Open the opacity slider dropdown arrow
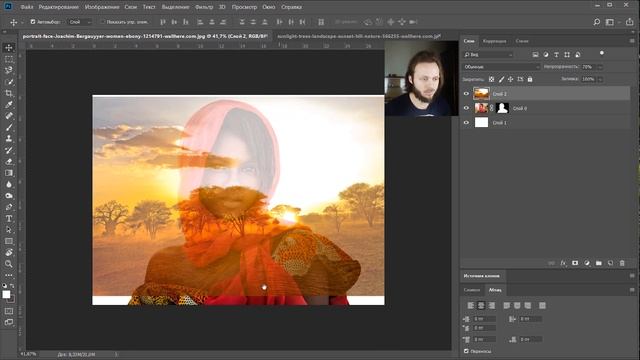640x360 pixels. 600,67
